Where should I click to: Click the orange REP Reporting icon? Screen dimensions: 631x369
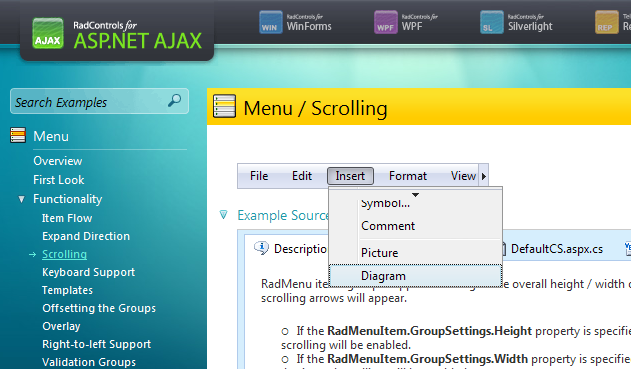tap(606, 22)
